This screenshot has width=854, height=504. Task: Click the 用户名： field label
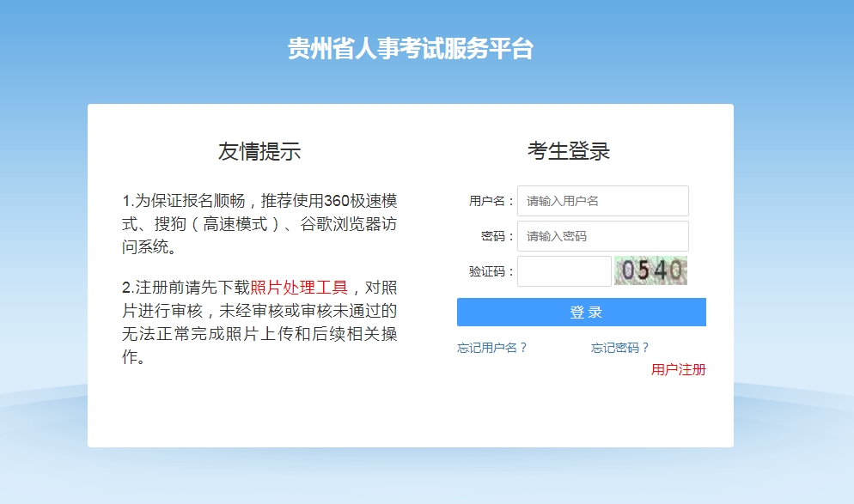click(x=491, y=201)
